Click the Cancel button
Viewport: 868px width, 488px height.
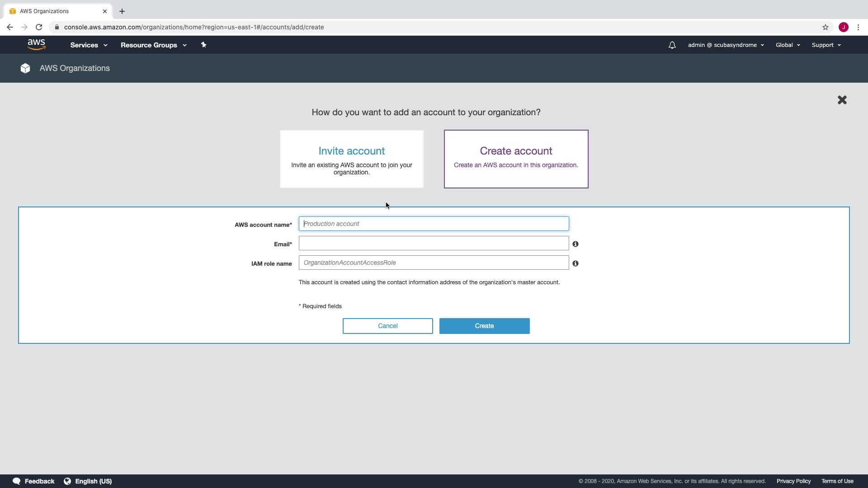pos(387,326)
